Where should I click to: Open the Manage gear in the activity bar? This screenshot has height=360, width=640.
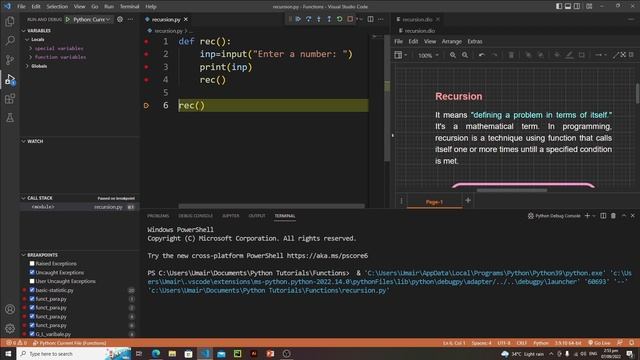tap(10, 328)
